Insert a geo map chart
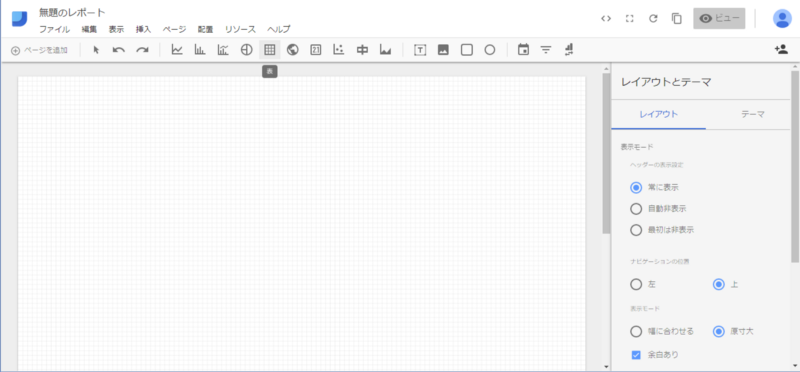Image resolution: width=800 pixels, height=372 pixels. coord(293,50)
